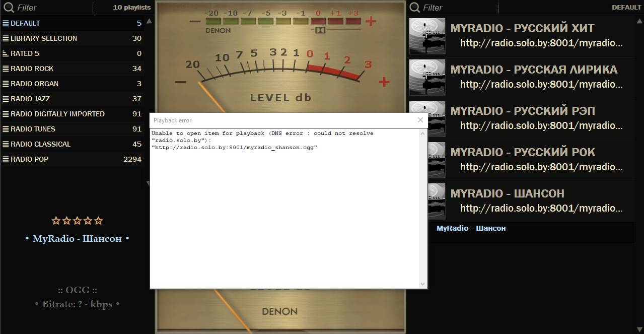
Task: Click the list icon beside DEFAULT playlist
Action: [6, 23]
